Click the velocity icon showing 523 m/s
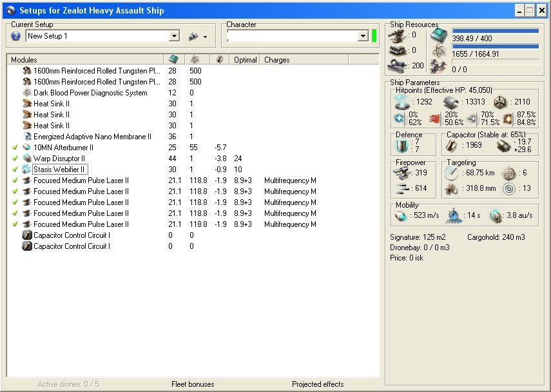Image resolution: width=551 pixels, height=392 pixels. click(401, 215)
